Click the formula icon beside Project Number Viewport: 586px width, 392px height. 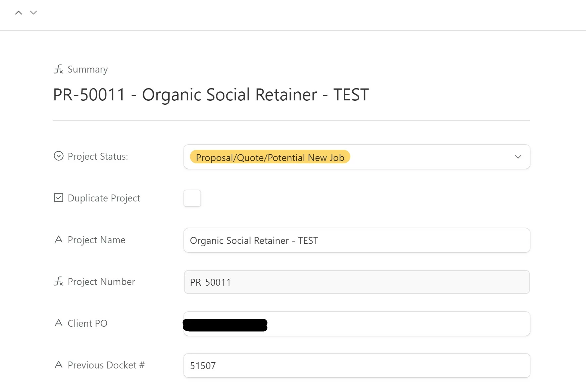[59, 281]
